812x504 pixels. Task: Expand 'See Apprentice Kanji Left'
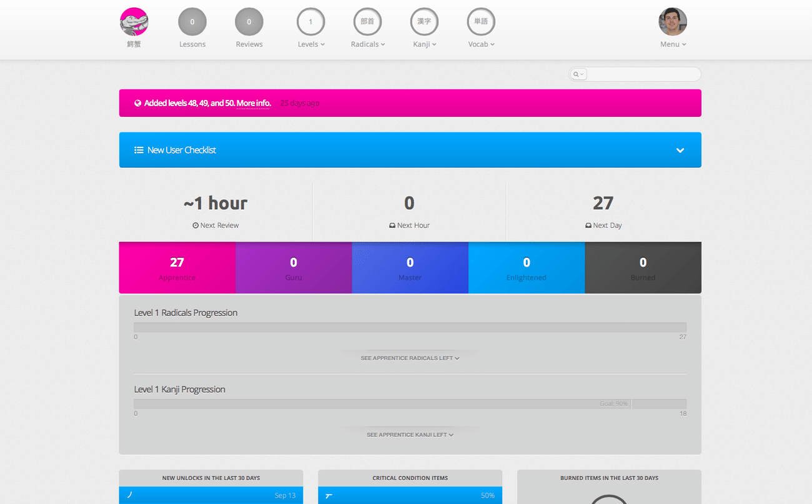(x=410, y=435)
